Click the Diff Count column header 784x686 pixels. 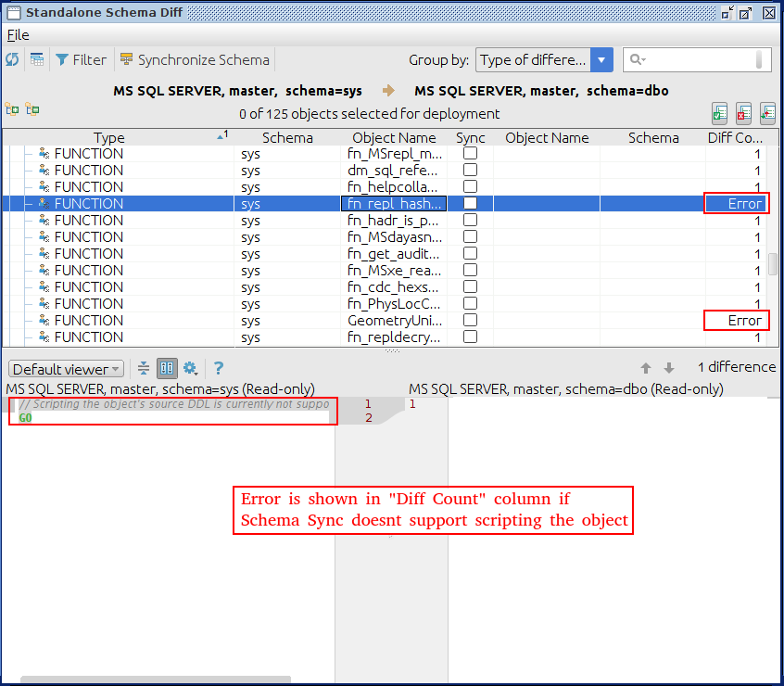tap(735, 137)
